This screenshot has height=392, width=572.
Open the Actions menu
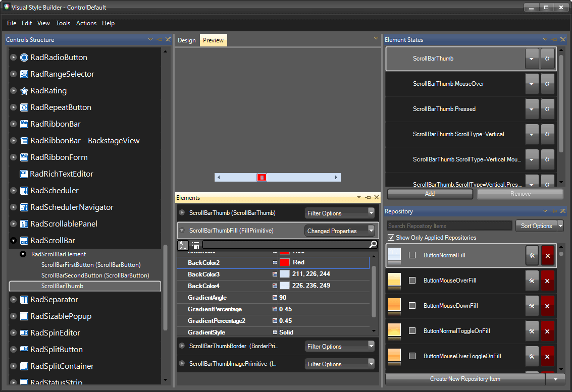pyautogui.click(x=86, y=23)
